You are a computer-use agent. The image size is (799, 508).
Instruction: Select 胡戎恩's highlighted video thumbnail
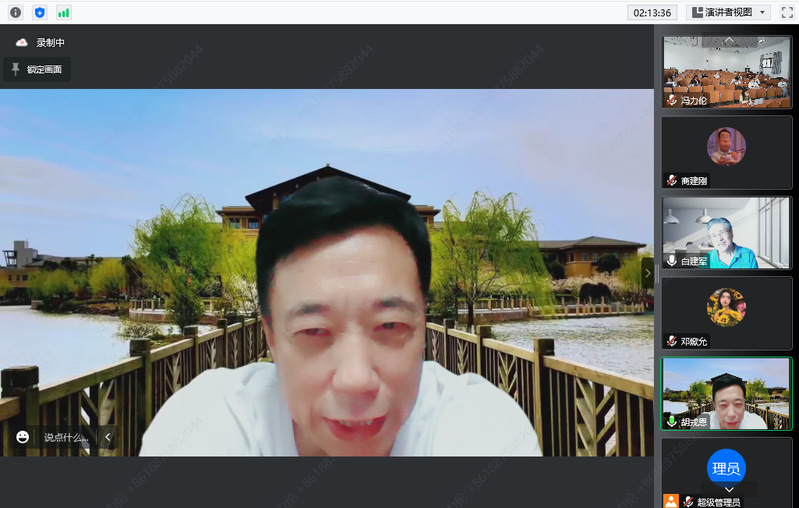click(727, 393)
